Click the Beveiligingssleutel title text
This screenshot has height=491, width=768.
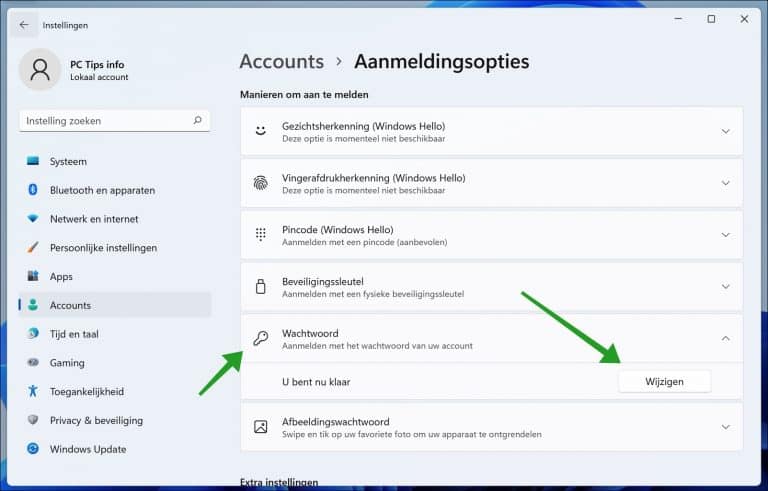(323, 282)
